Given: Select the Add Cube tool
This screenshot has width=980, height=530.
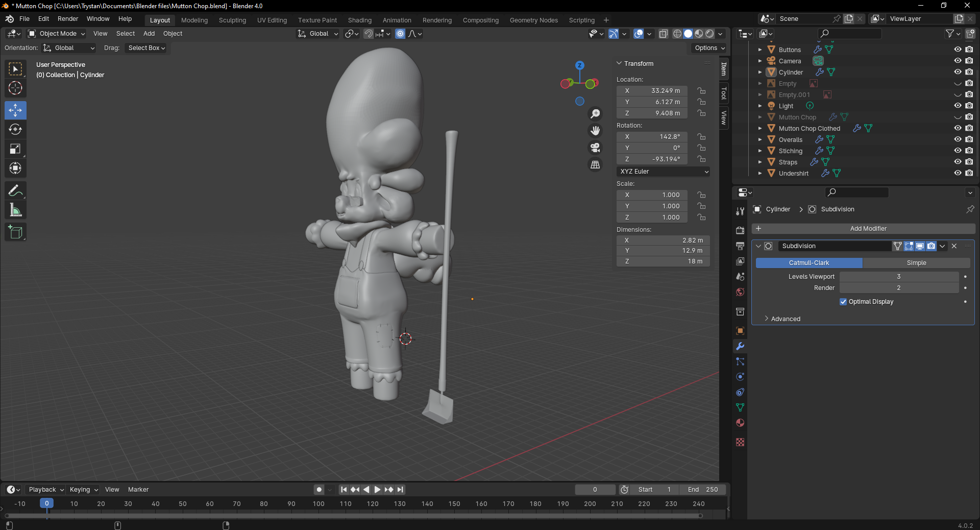Looking at the screenshot, I should (x=15, y=232).
